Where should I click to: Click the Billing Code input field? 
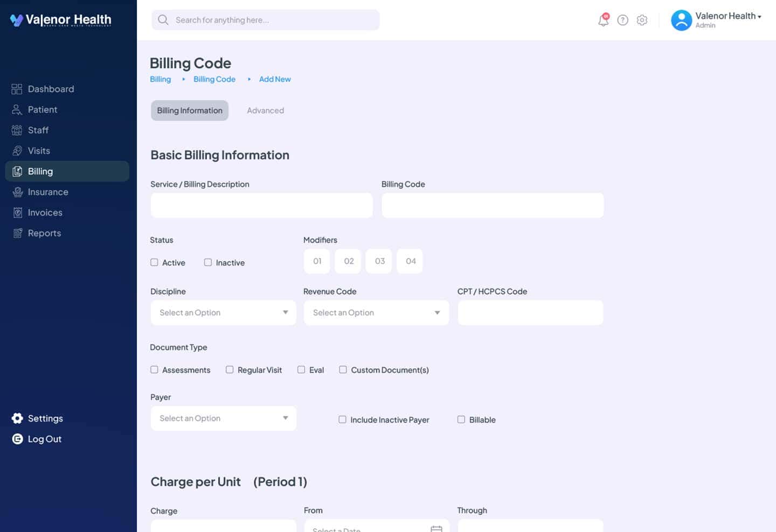(x=493, y=205)
